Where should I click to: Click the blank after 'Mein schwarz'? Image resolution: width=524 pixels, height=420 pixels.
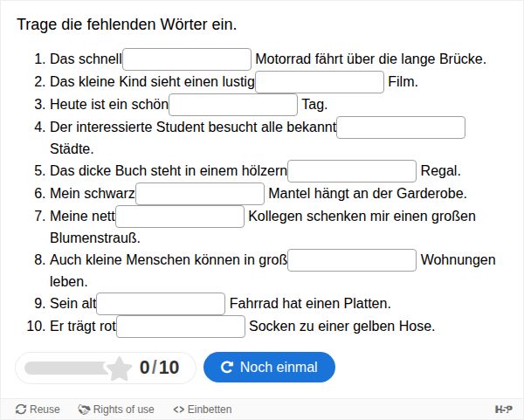coord(200,194)
